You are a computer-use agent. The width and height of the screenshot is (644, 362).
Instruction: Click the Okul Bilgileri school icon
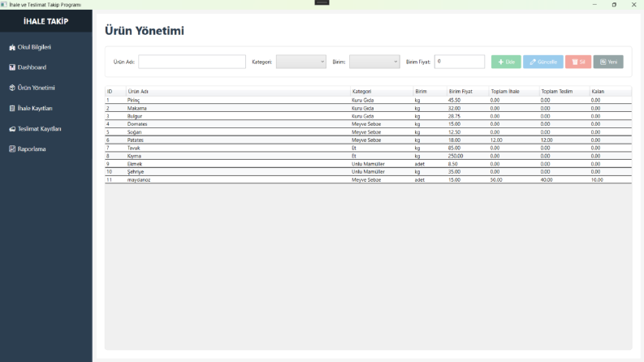pos(12,47)
